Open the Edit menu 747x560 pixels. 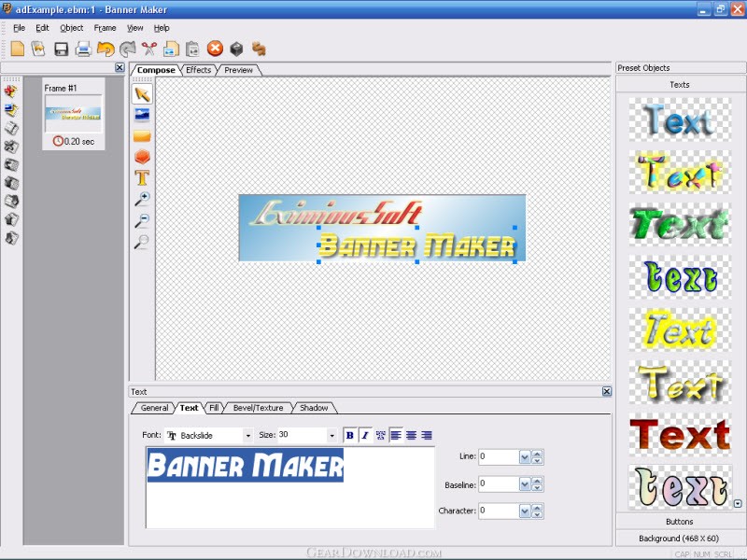click(42, 28)
